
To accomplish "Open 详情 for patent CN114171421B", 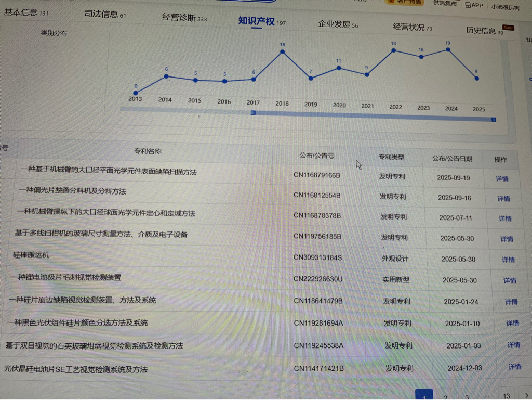I will pyautogui.click(x=515, y=367).
